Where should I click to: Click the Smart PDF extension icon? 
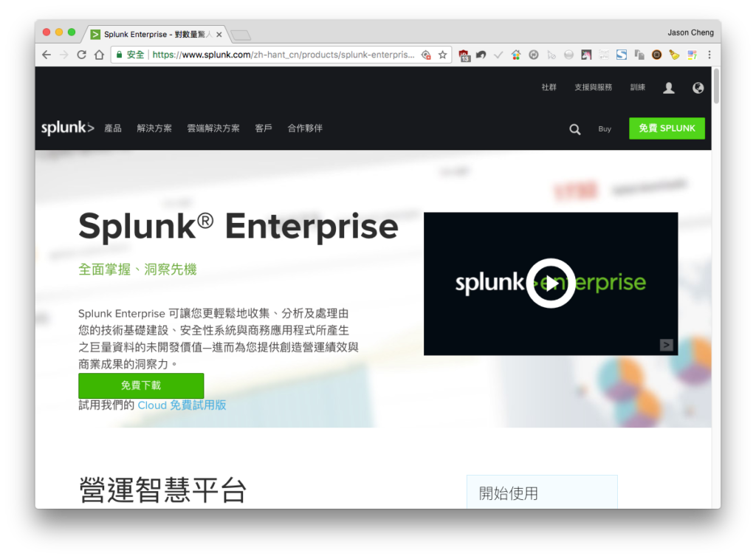coord(604,55)
